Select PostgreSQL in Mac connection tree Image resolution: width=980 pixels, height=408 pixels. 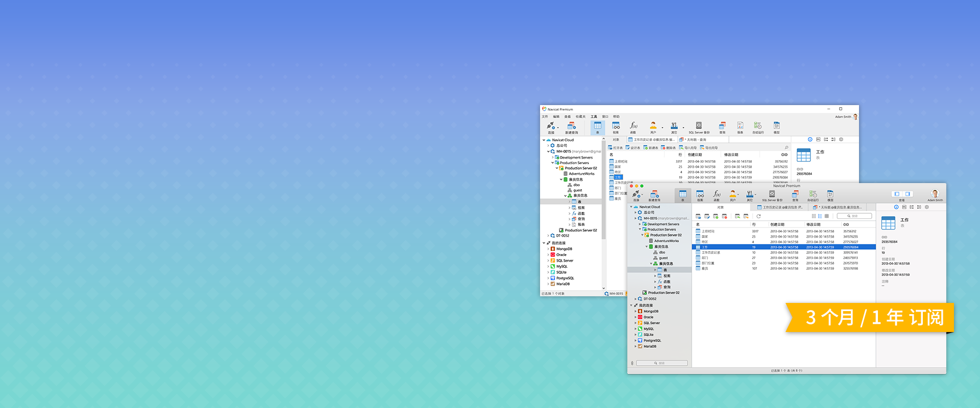tap(652, 341)
